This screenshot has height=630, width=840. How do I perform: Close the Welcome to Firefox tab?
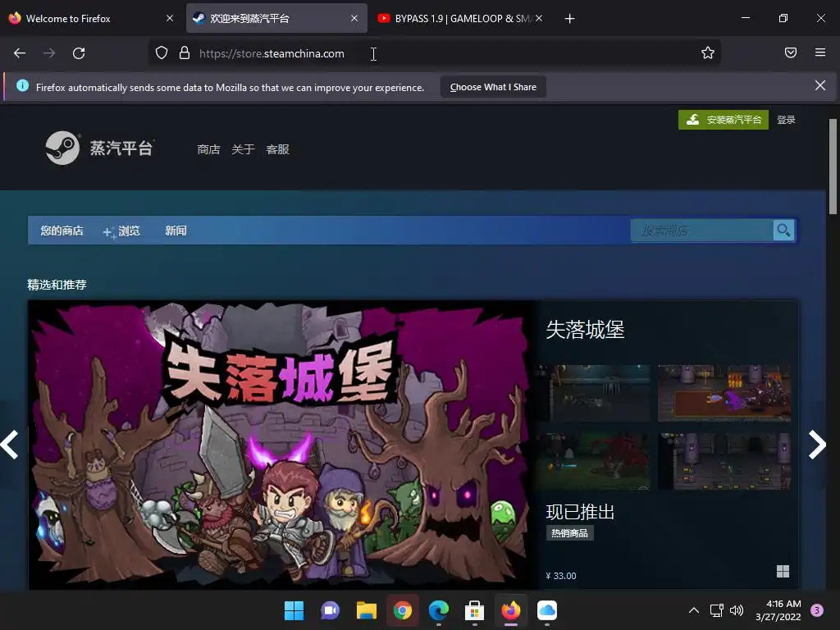point(170,18)
